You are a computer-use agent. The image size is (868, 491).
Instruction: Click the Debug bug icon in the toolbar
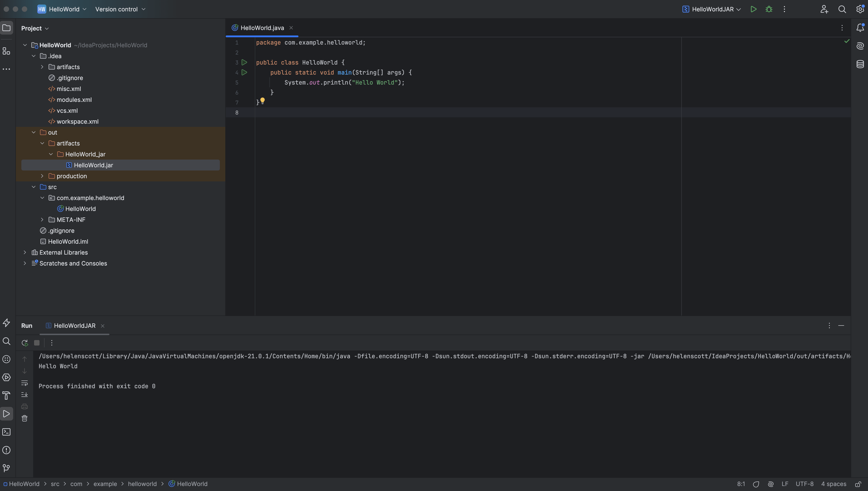pyautogui.click(x=769, y=9)
